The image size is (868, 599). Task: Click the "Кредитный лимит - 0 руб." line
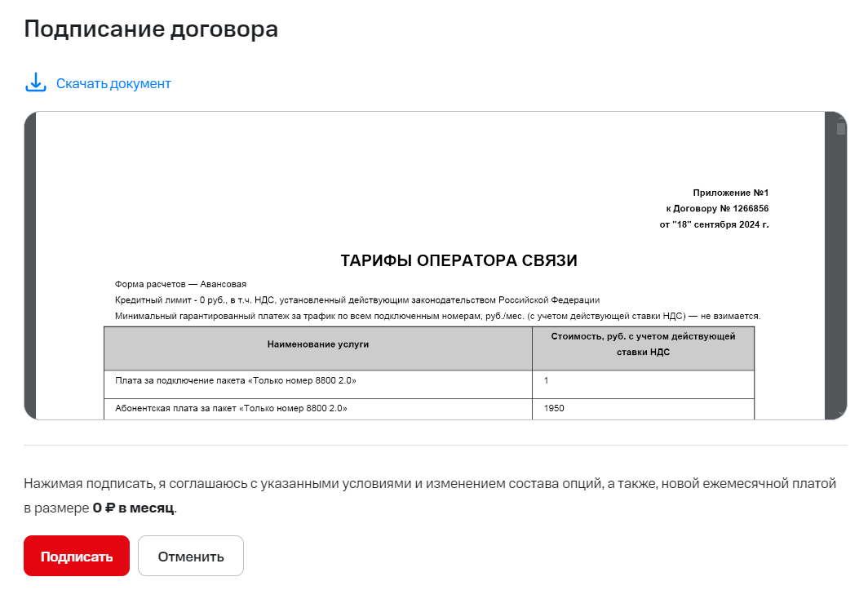point(356,299)
